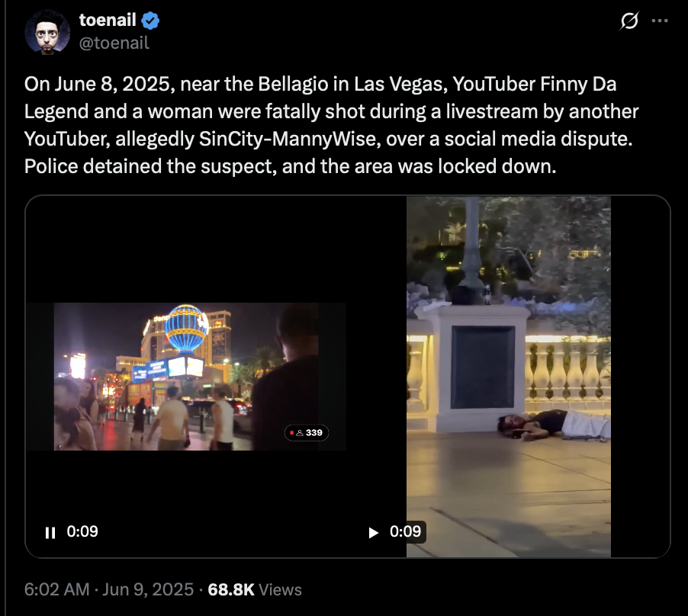Open toenail's profile avatar
The image size is (688, 616).
point(47,32)
